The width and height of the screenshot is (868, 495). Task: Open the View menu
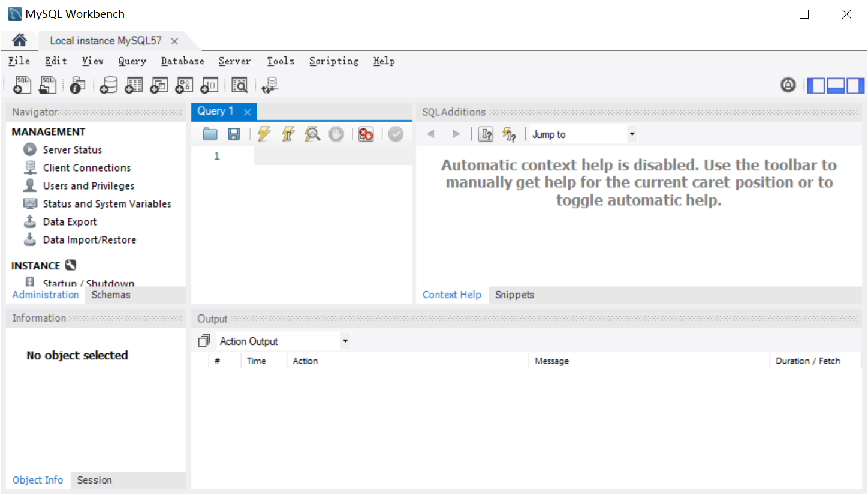click(93, 61)
